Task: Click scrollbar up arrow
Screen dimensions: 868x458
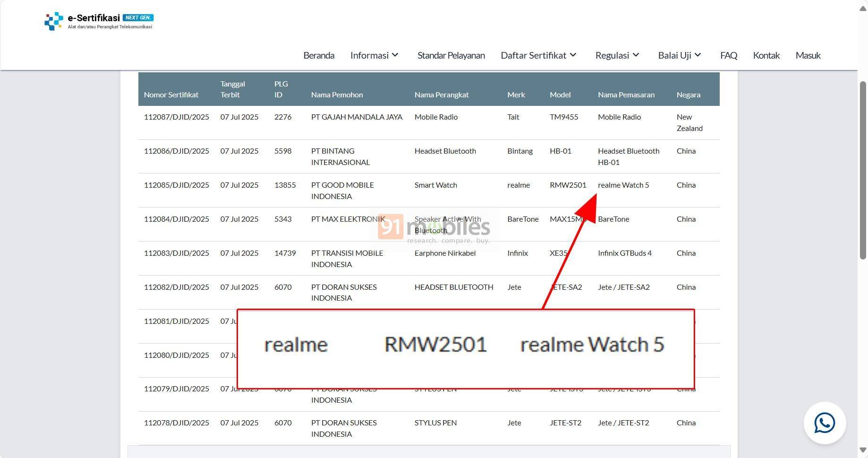Action: click(863, 9)
